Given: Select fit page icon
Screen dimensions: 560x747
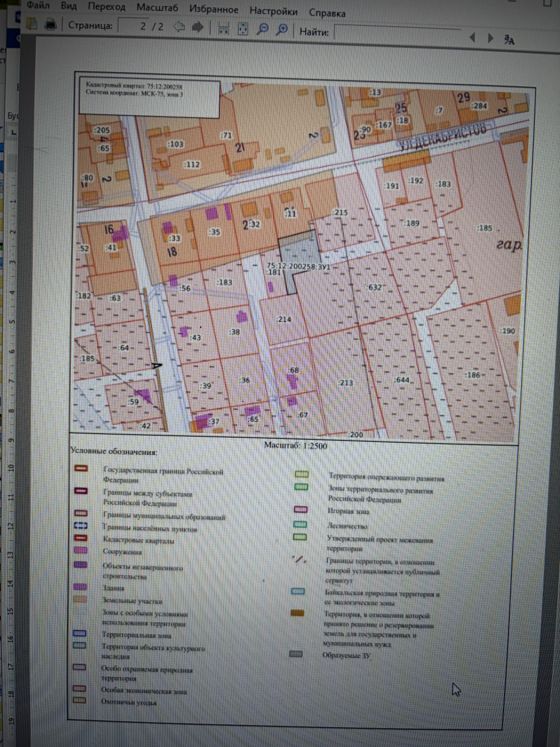Looking at the screenshot, I should point(243,29).
